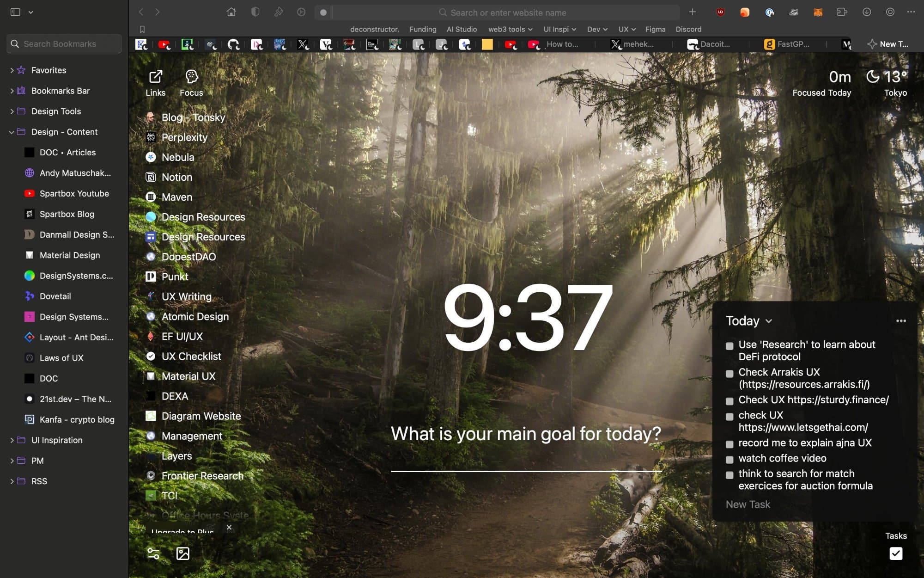Screen dimensions: 924x578
Task: Expand the UI Inspiration bookmark folder
Action: pyautogui.click(x=12, y=440)
